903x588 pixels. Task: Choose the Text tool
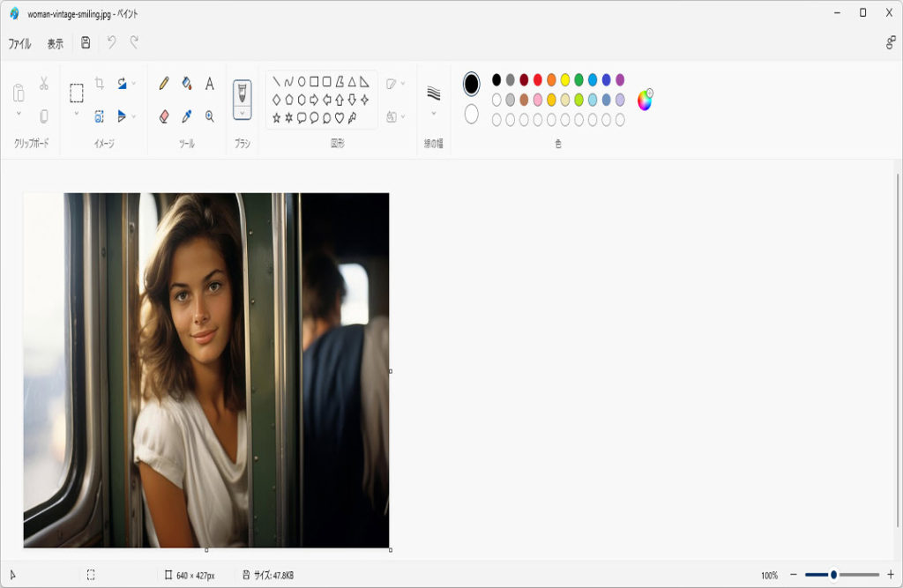[210, 84]
